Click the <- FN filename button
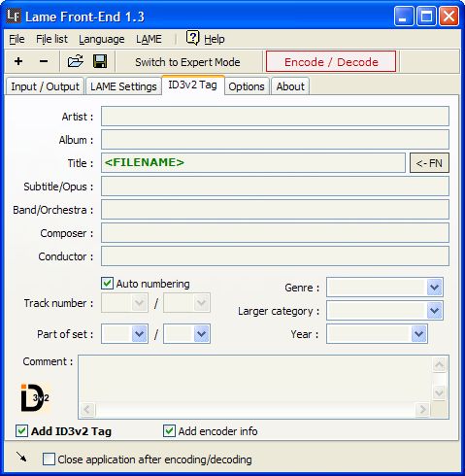The height and width of the screenshot is (476, 465). pyautogui.click(x=429, y=163)
